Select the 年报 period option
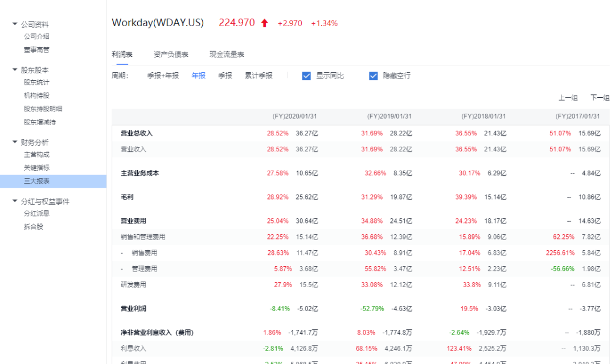Screen dimensions: 615x364 199,76
